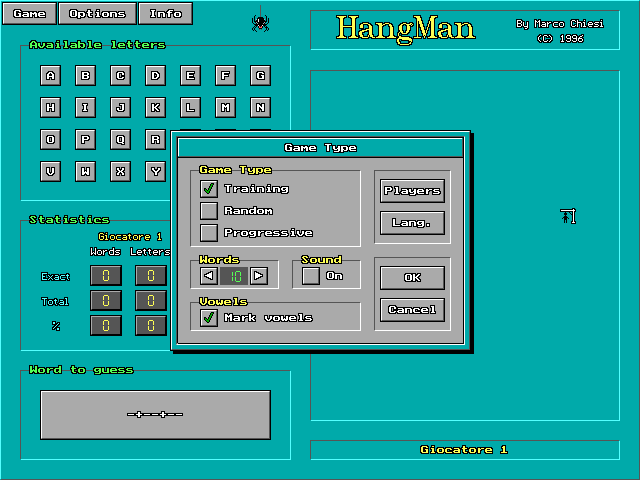The height and width of the screenshot is (480, 640).
Task: Open the Info menu
Action: pos(165,13)
